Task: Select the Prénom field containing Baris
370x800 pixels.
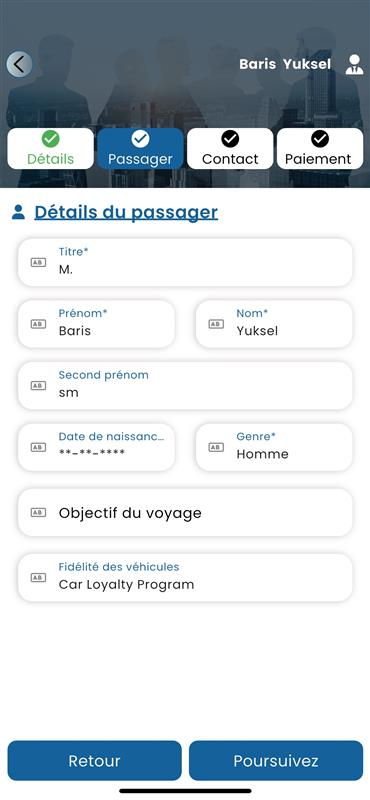Action: coord(96,324)
